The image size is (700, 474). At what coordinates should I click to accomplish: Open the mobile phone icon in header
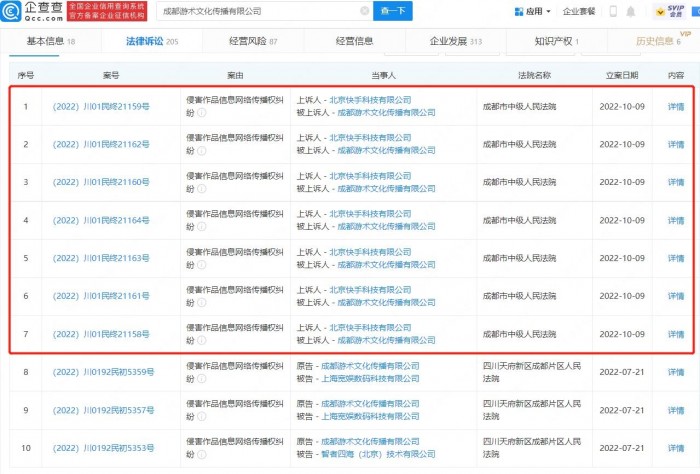coord(613,11)
